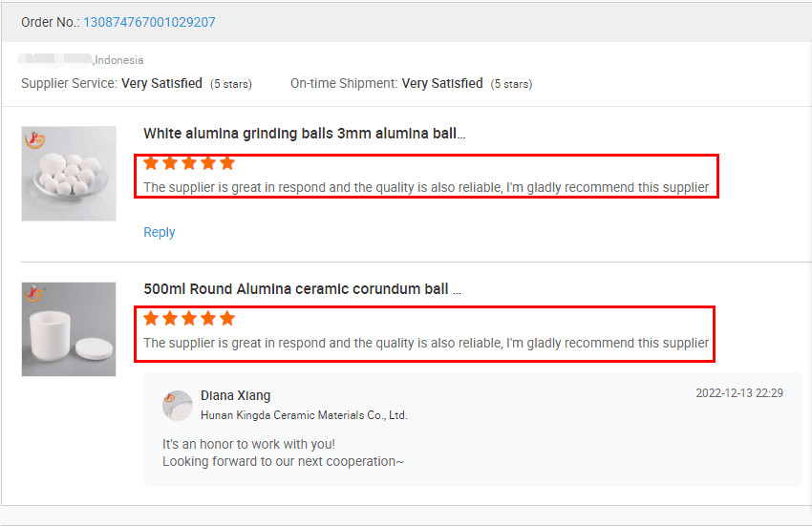Click the third star of corundum ball rating

[x=189, y=318]
